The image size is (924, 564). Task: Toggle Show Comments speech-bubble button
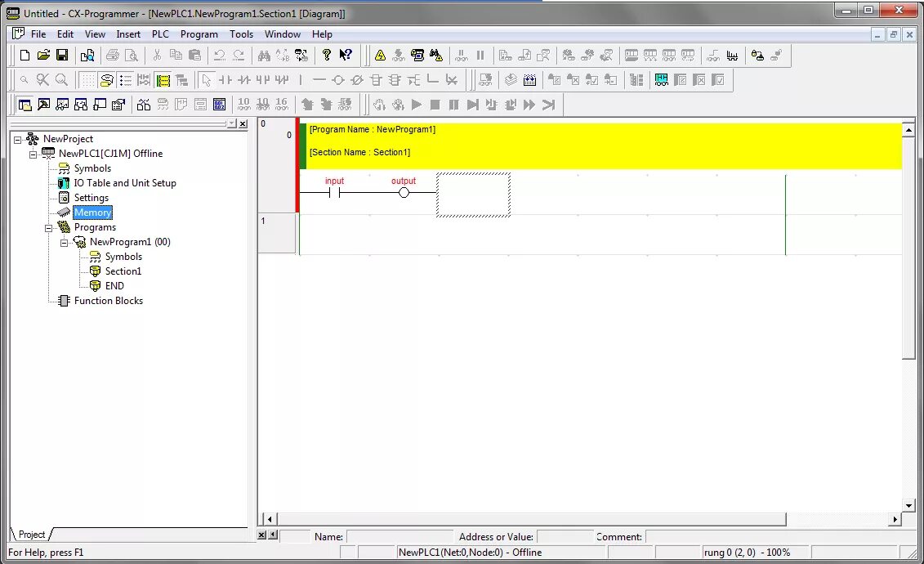coord(106,80)
